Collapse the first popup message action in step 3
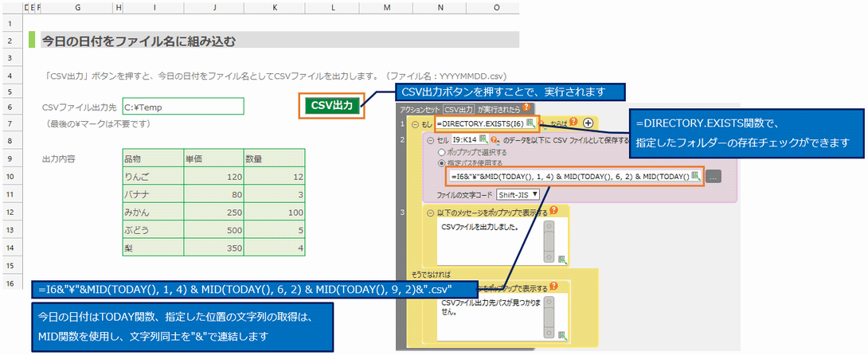 [430, 213]
